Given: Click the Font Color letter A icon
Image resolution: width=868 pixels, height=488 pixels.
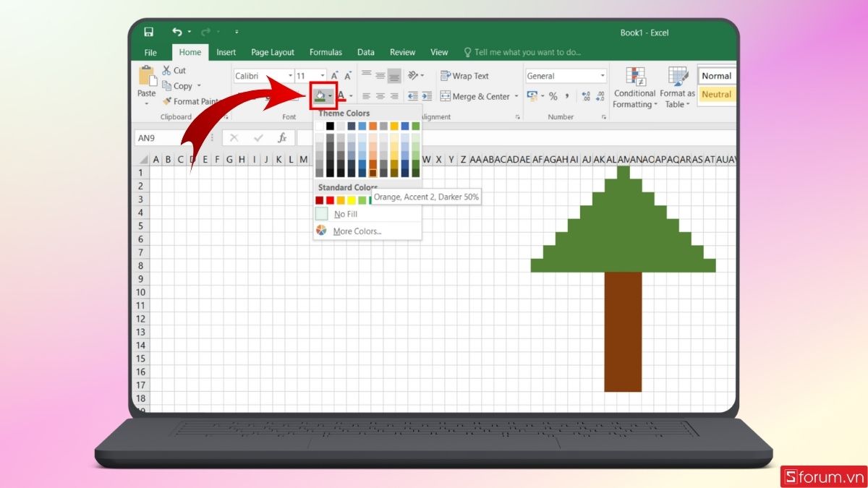Looking at the screenshot, I should [341, 96].
